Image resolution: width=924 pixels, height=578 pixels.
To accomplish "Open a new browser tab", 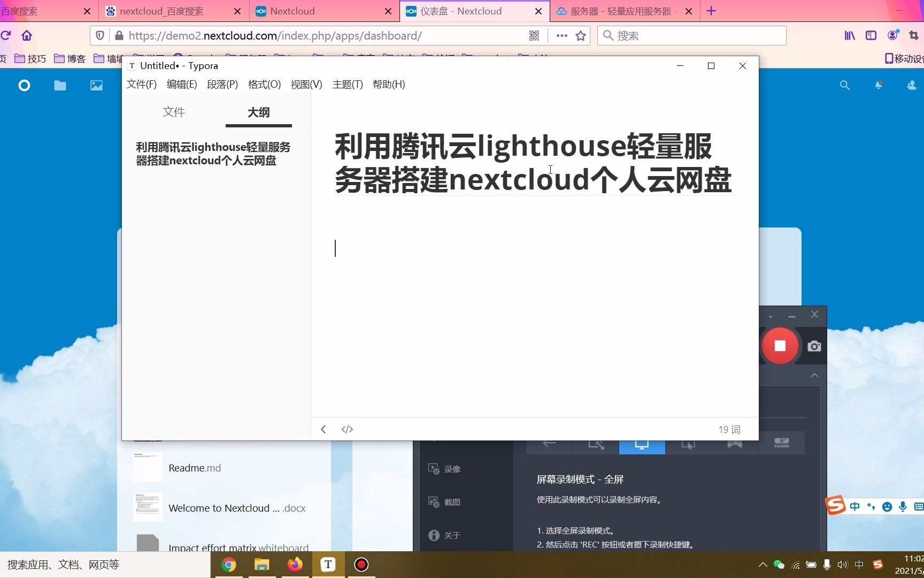I will click(711, 11).
